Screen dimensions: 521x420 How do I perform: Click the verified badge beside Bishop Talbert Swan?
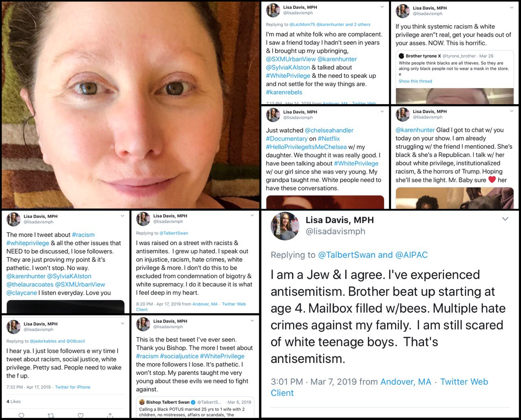click(x=193, y=402)
